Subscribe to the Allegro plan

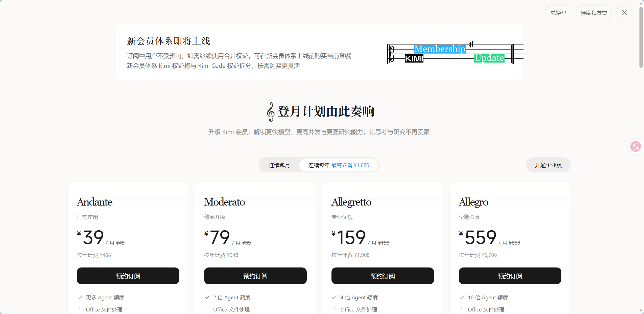point(510,276)
